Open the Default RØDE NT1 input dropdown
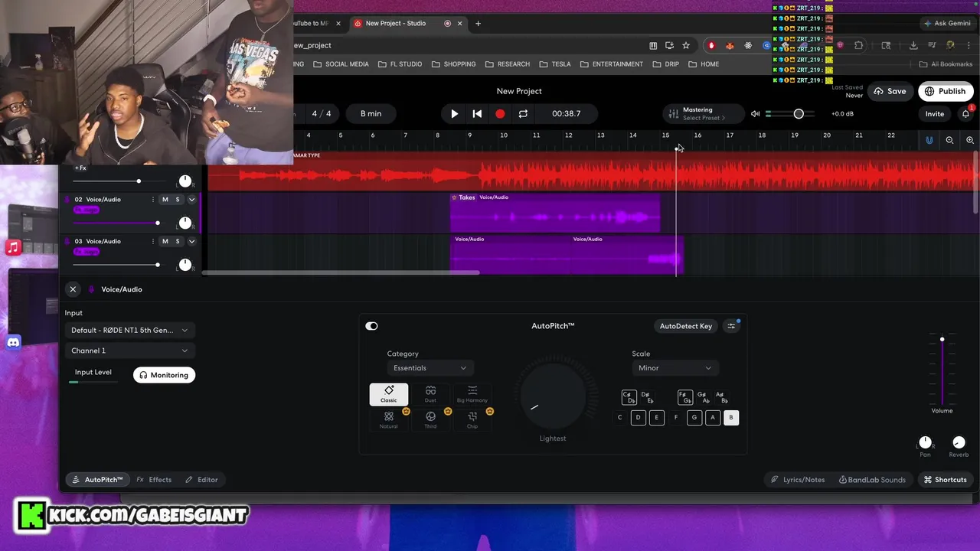980x551 pixels. tap(129, 330)
